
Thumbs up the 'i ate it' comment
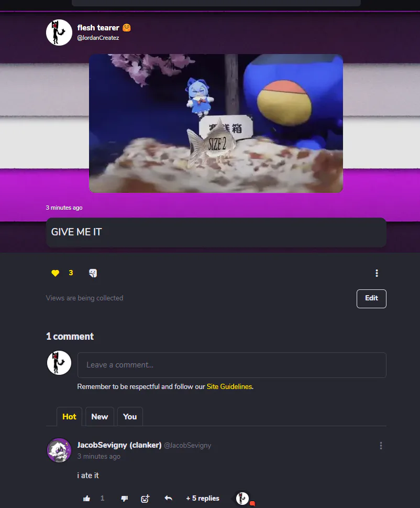point(86,498)
